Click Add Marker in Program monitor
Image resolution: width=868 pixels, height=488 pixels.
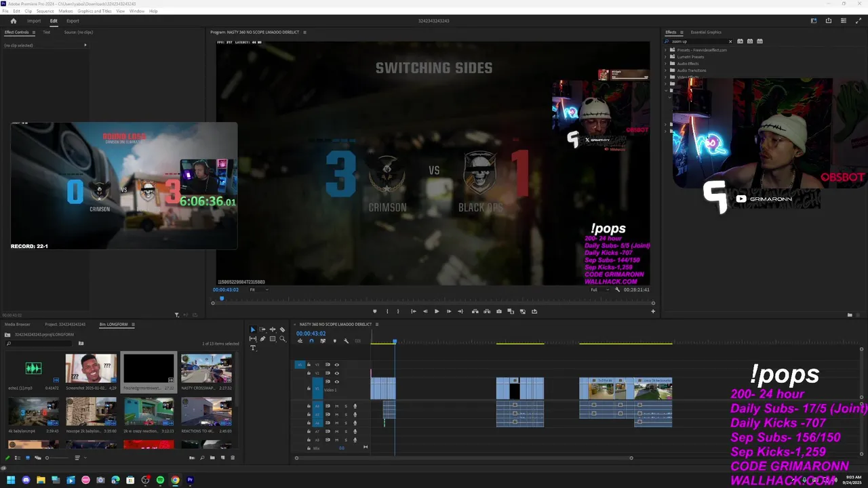(374, 311)
